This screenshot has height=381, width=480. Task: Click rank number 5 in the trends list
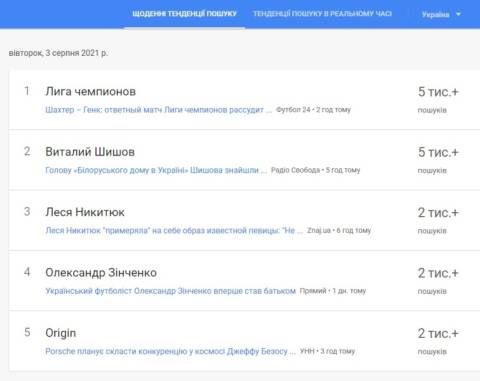27,332
